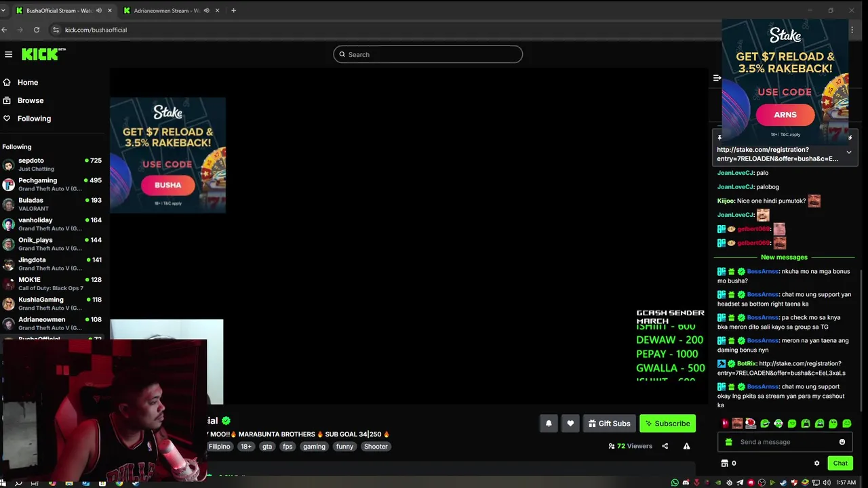The width and height of the screenshot is (868, 488).
Task: Select the gta tag
Action: [267, 447]
